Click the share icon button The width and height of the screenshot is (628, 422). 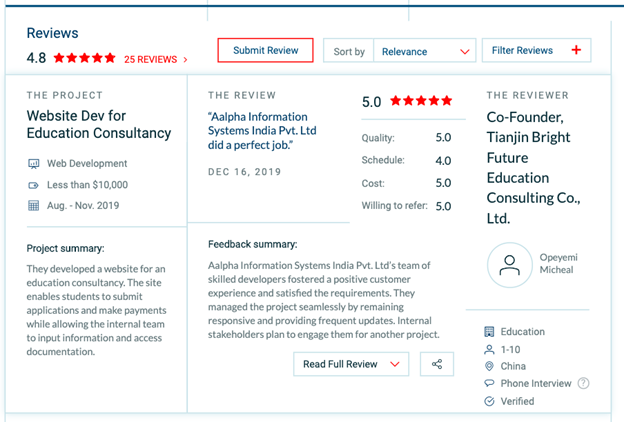[437, 364]
